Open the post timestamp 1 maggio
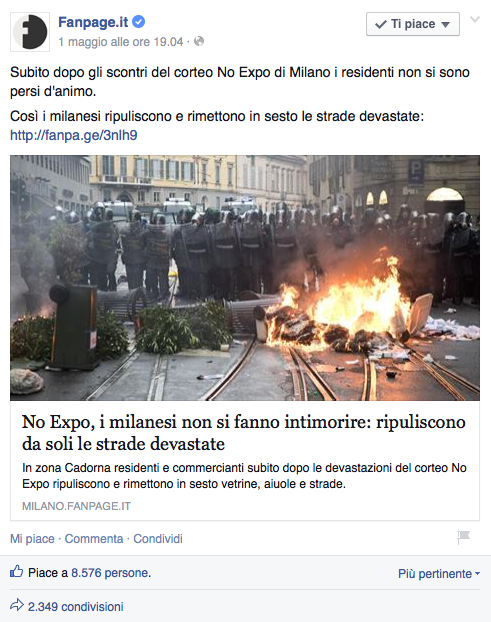 tap(121, 42)
